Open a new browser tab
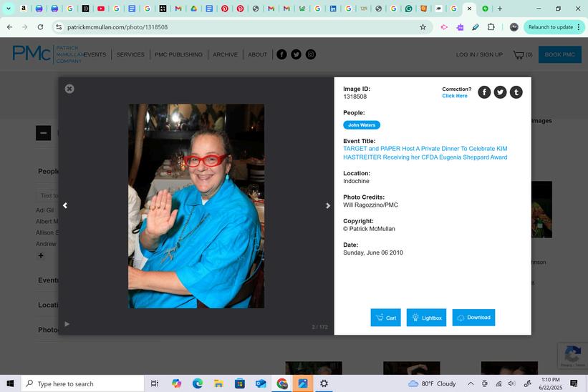Viewport: 588px width, 392px height. (499, 9)
